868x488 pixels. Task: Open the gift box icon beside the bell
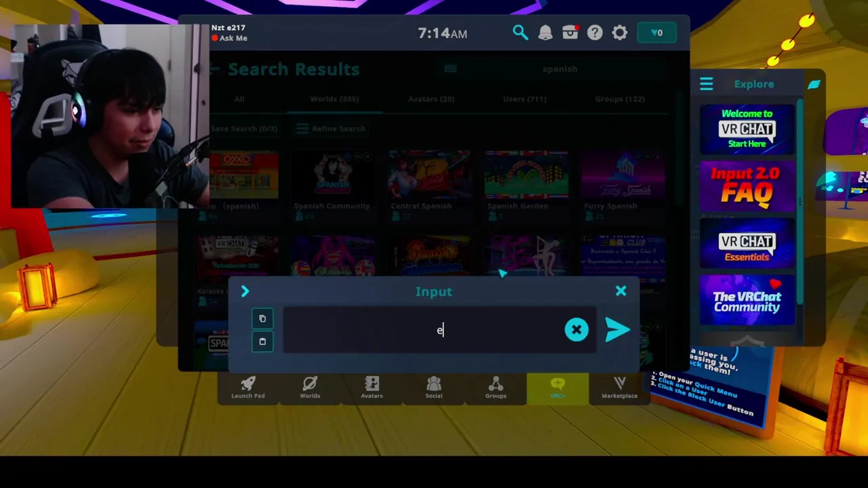point(570,33)
